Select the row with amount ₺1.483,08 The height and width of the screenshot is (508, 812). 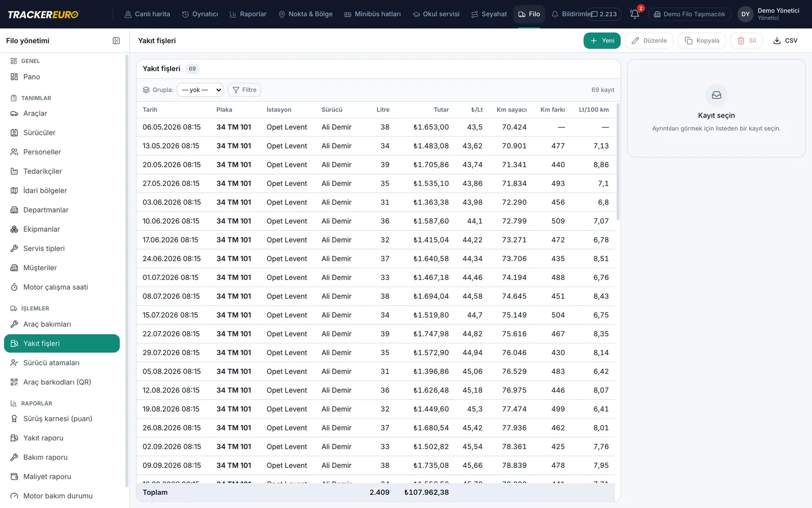tap(376, 146)
